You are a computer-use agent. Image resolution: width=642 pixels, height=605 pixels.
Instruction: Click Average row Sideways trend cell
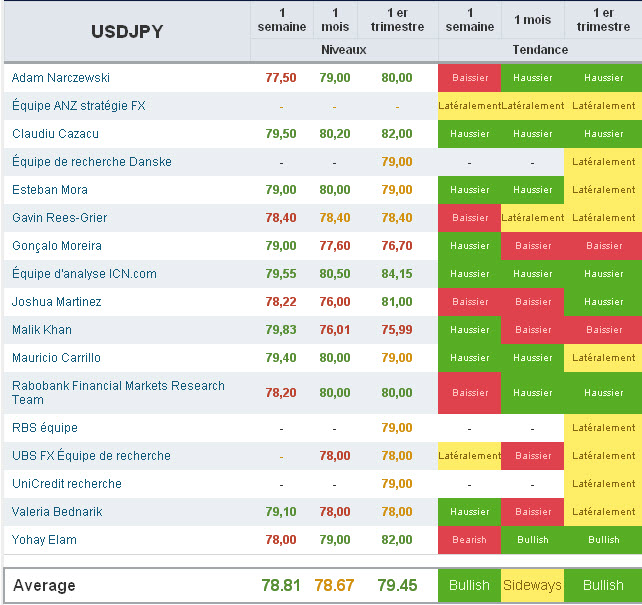(532, 585)
